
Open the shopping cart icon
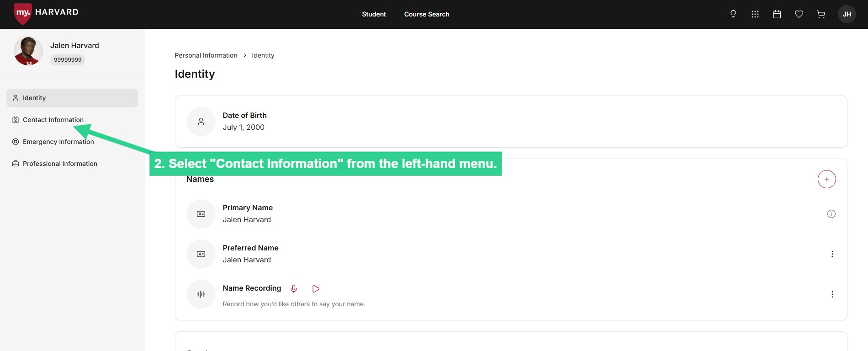click(821, 14)
